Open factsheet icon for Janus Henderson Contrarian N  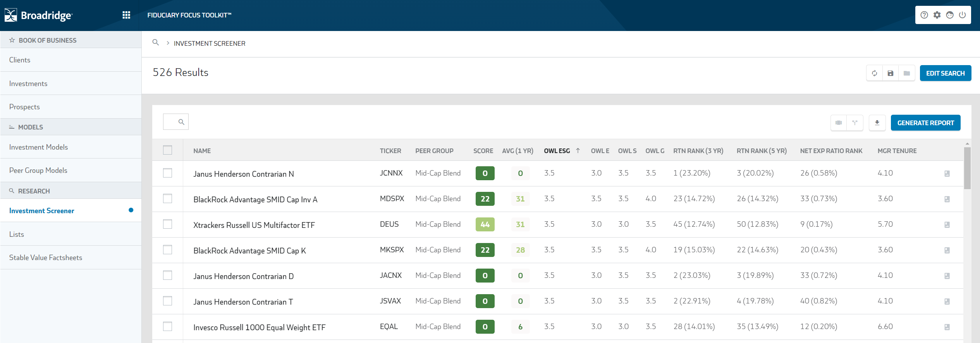[x=947, y=174]
